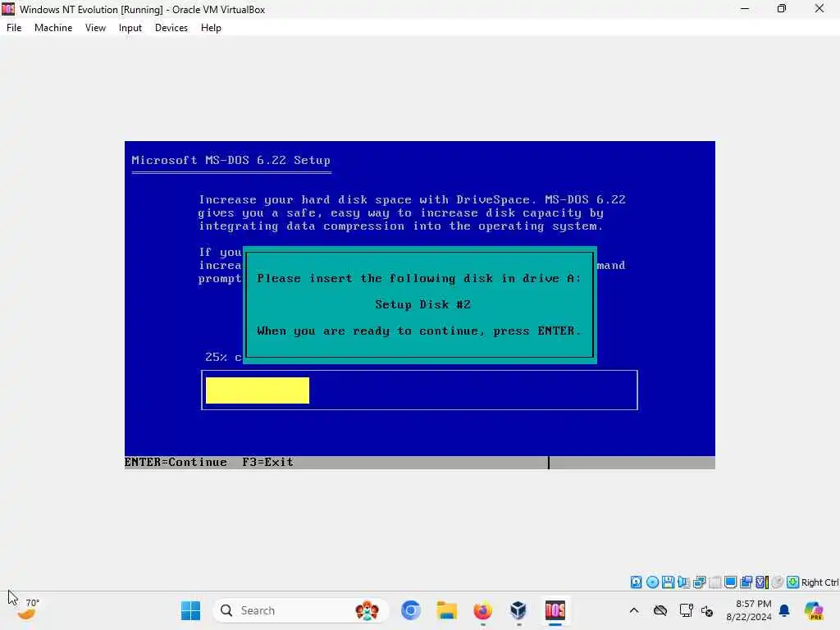Open the Devices menu
Screen dimensions: 840x630
click(x=171, y=28)
